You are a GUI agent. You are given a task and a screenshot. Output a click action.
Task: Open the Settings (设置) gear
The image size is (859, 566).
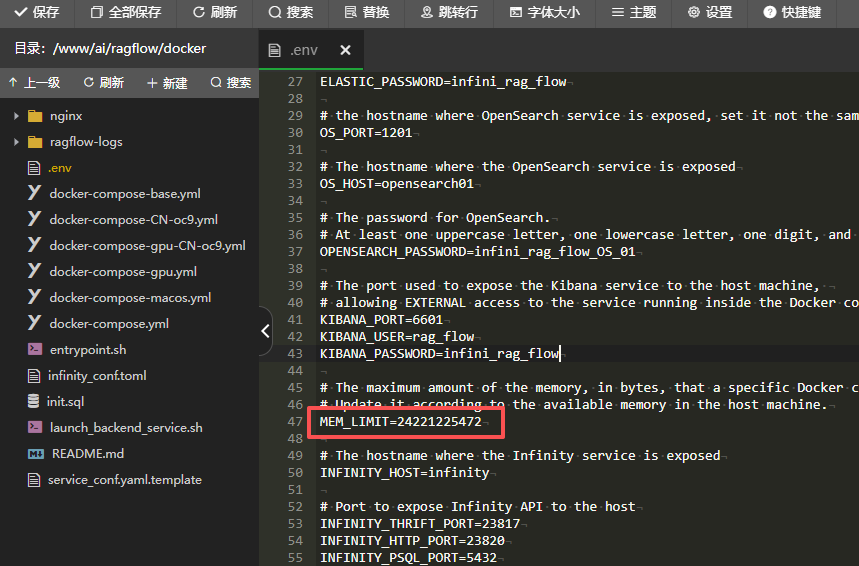pos(694,13)
